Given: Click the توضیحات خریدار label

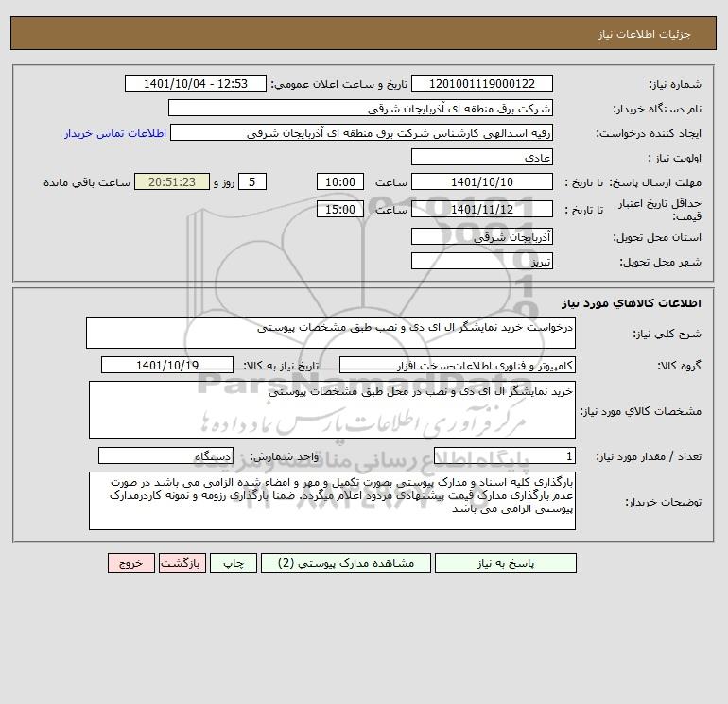Looking at the screenshot, I should [664, 502].
